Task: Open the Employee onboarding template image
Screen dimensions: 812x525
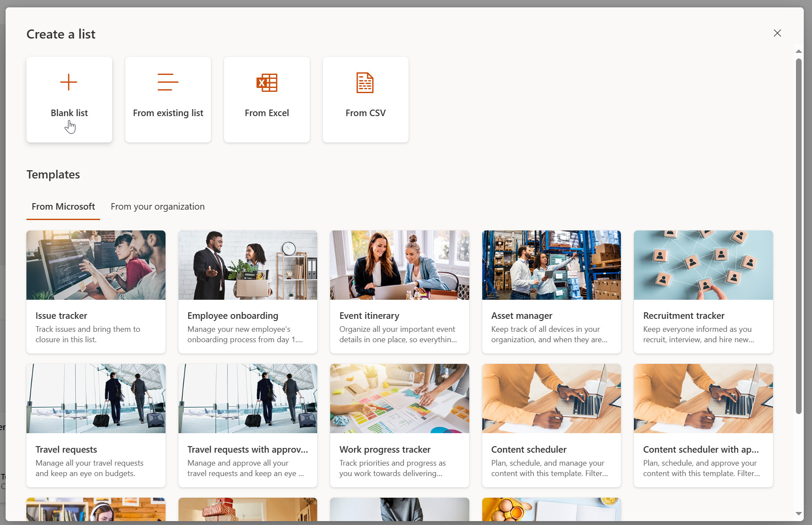Action: click(x=248, y=265)
